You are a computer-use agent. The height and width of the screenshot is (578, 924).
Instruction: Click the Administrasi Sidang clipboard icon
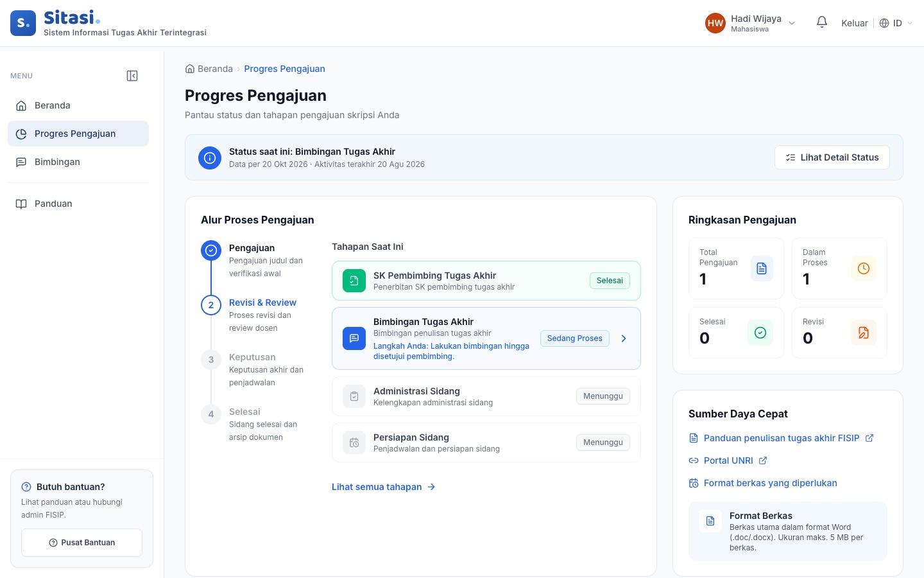(x=354, y=396)
